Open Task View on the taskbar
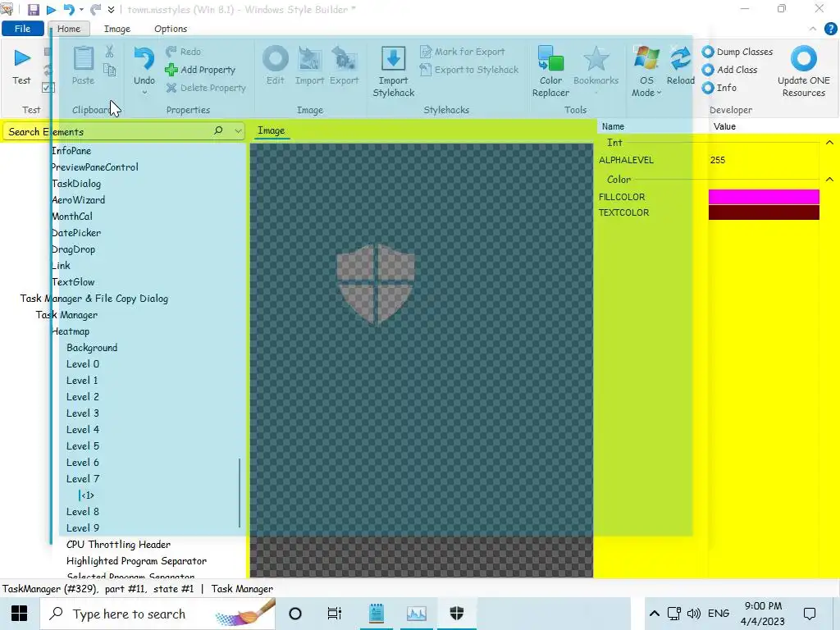 [335, 614]
